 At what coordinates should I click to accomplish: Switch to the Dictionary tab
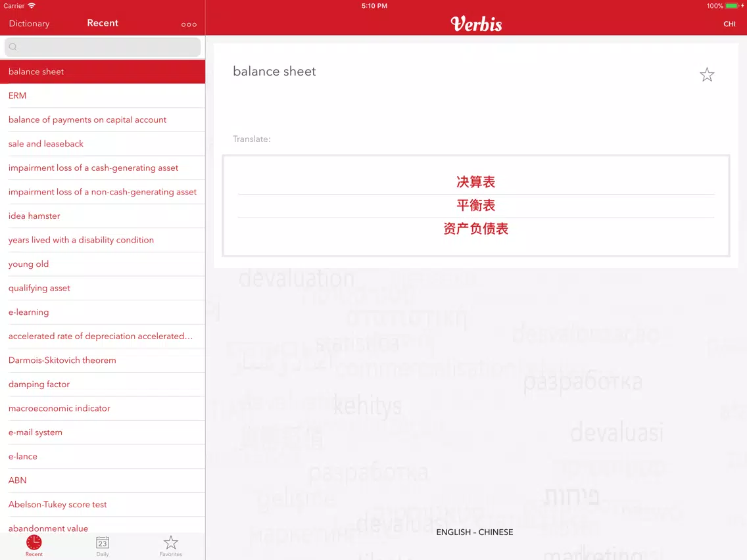29,24
